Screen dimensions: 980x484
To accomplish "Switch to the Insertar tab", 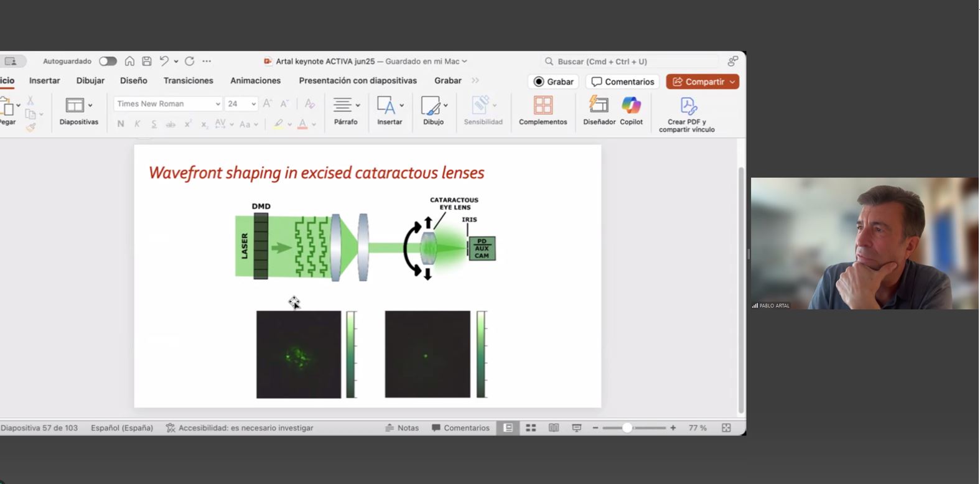I will tap(45, 81).
